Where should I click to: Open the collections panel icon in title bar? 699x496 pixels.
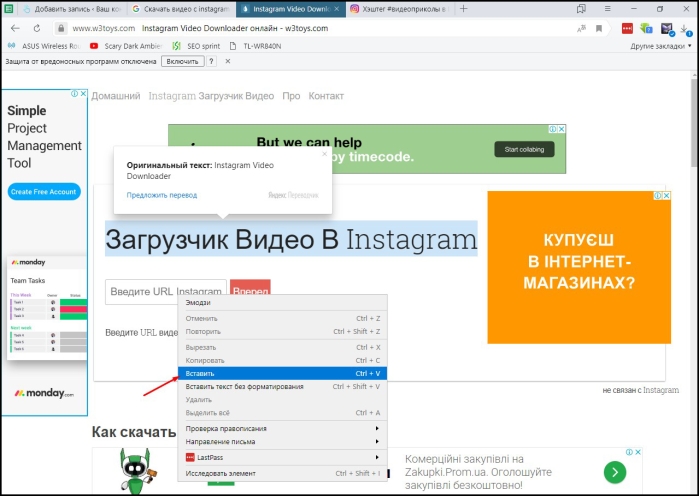pyautogui.click(x=581, y=8)
